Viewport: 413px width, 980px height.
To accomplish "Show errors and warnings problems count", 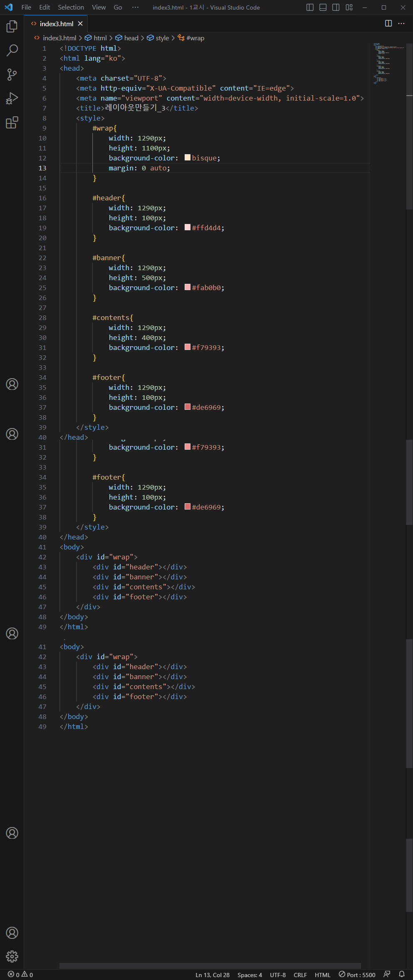I will tap(20, 975).
